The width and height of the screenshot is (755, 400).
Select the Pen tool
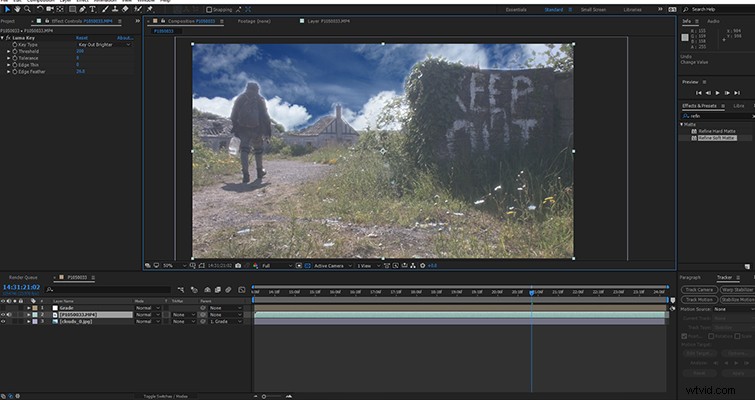(82, 9)
